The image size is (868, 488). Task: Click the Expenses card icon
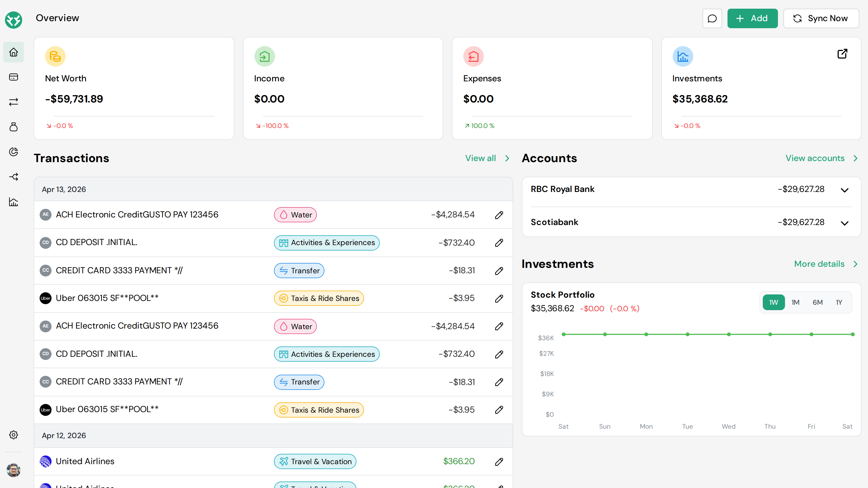click(473, 56)
